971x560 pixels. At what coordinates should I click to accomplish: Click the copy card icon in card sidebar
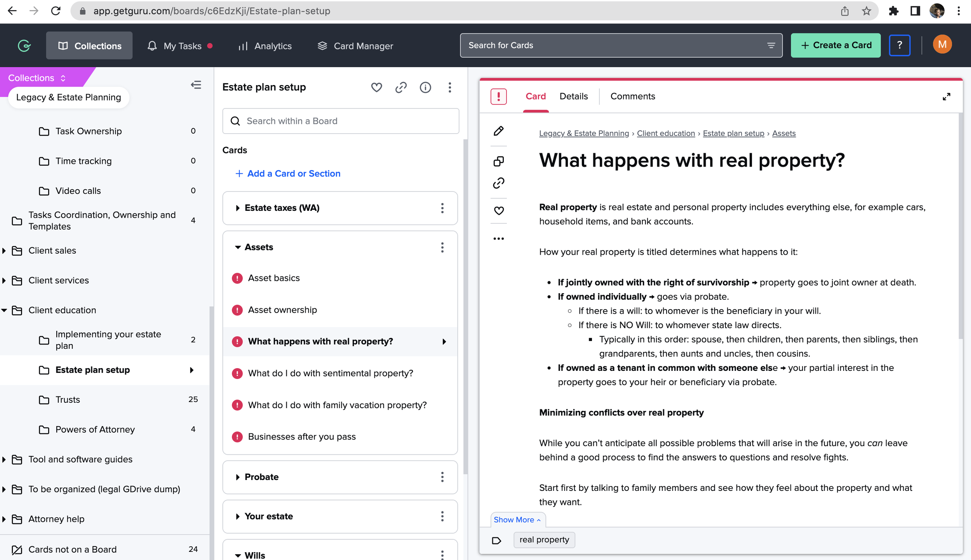(x=499, y=161)
